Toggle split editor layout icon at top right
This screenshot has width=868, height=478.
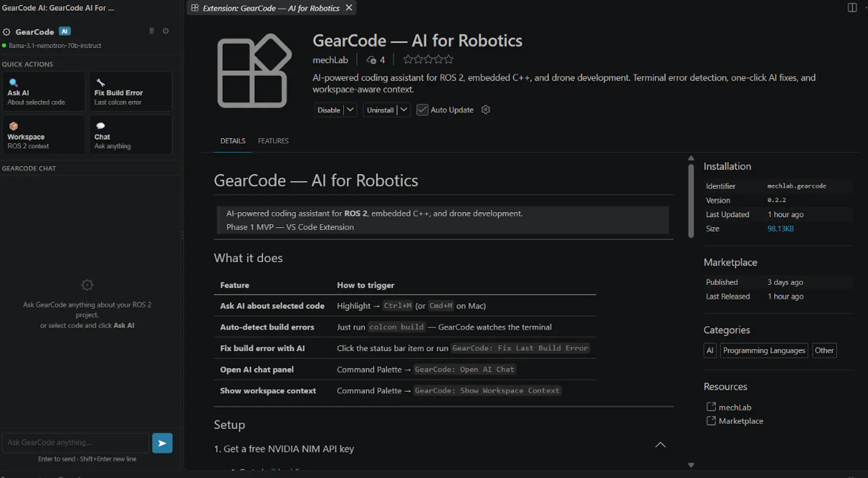point(852,8)
